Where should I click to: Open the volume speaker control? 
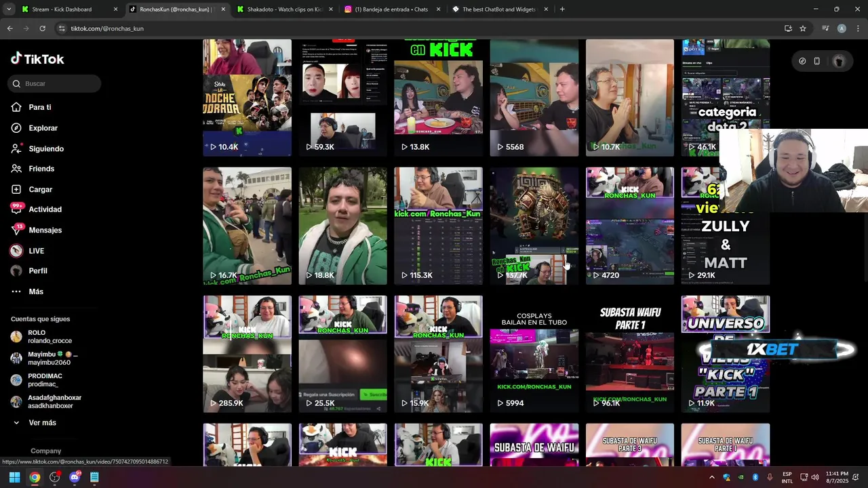click(x=815, y=477)
